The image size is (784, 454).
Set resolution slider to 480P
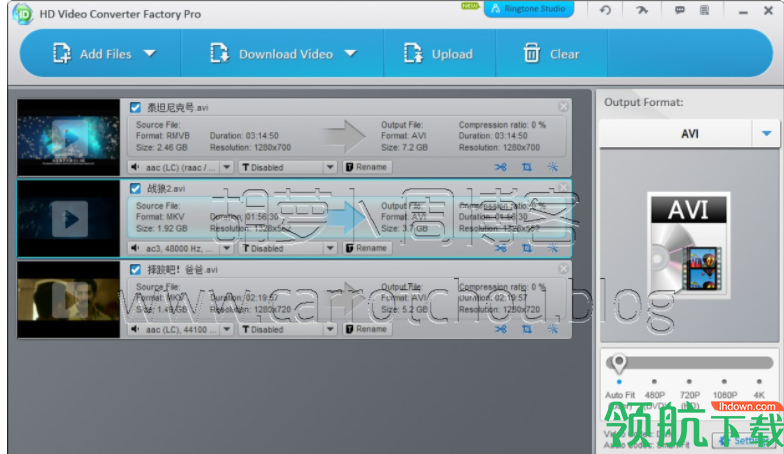pos(654,382)
